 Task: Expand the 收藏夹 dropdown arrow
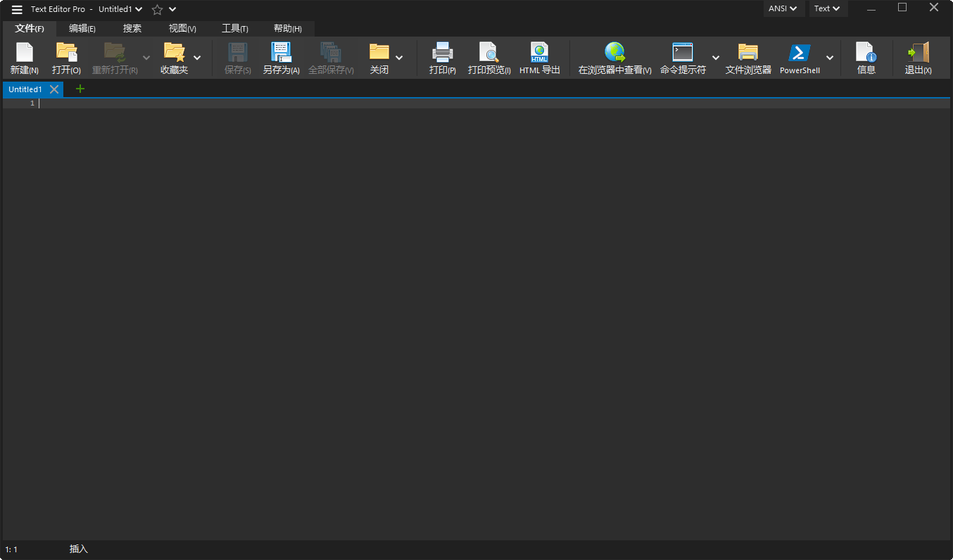coord(197,59)
